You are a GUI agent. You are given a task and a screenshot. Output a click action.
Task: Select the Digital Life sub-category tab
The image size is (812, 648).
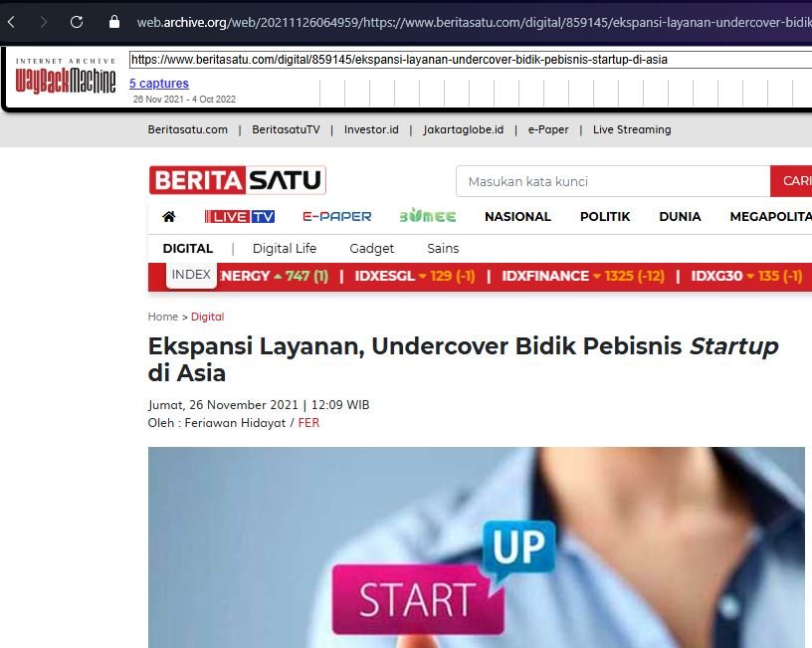(x=285, y=248)
